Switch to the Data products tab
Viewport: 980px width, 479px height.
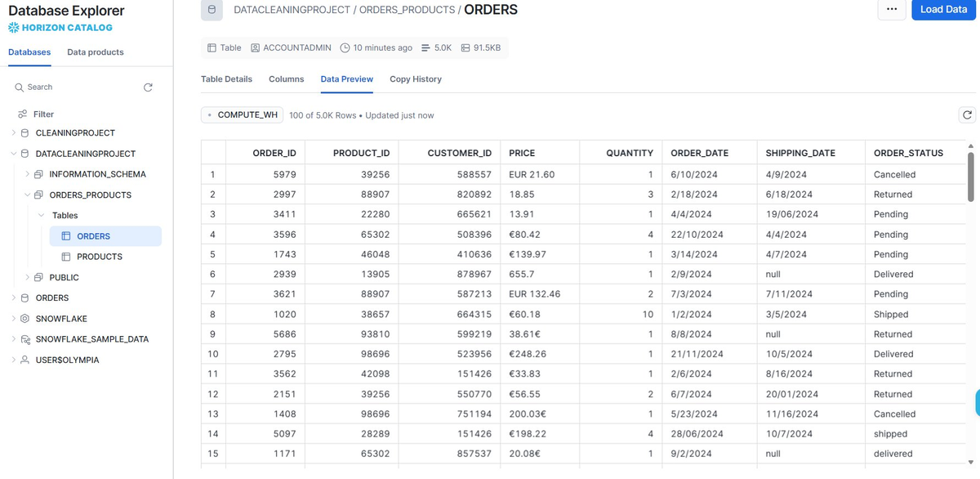click(x=96, y=52)
